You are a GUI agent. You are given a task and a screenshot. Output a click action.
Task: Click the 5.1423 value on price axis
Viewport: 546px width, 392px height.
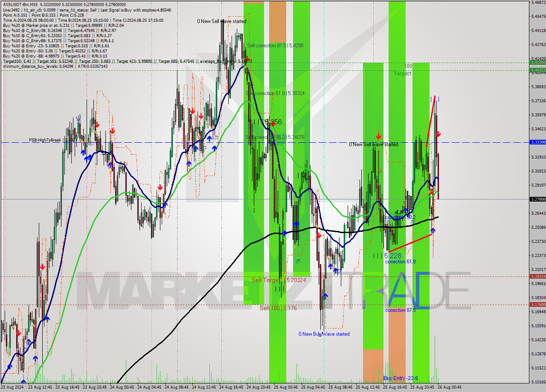[538, 340]
